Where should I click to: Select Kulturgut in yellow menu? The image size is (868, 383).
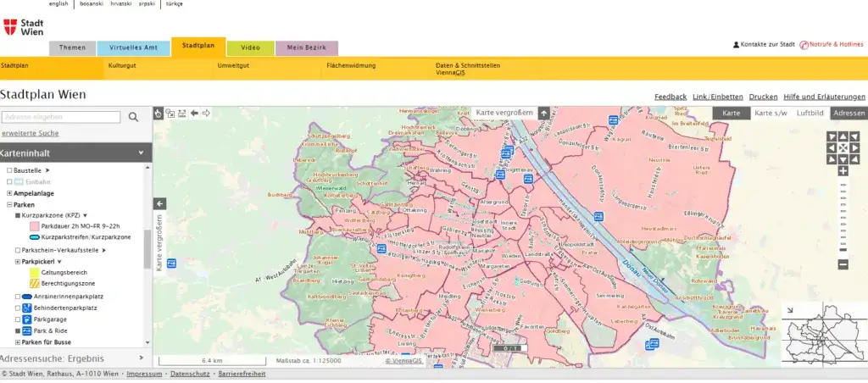[x=122, y=65]
